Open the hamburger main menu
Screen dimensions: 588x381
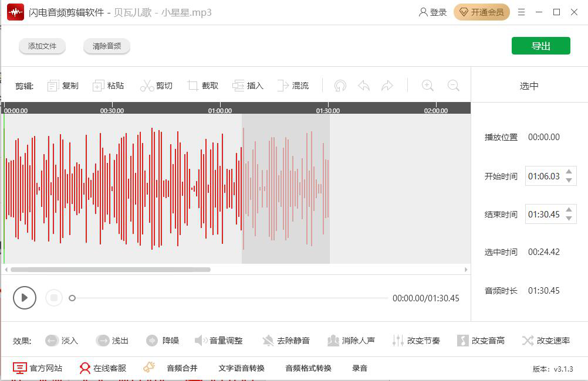pos(521,12)
